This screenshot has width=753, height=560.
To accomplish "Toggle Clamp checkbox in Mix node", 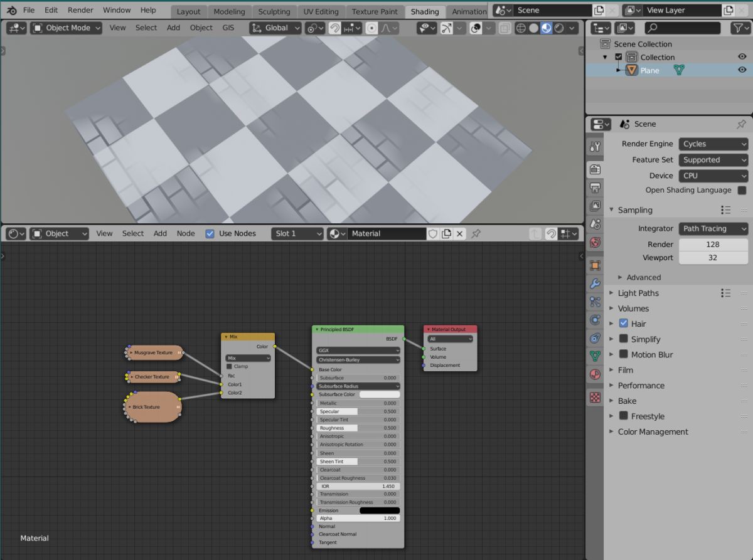I will (229, 366).
